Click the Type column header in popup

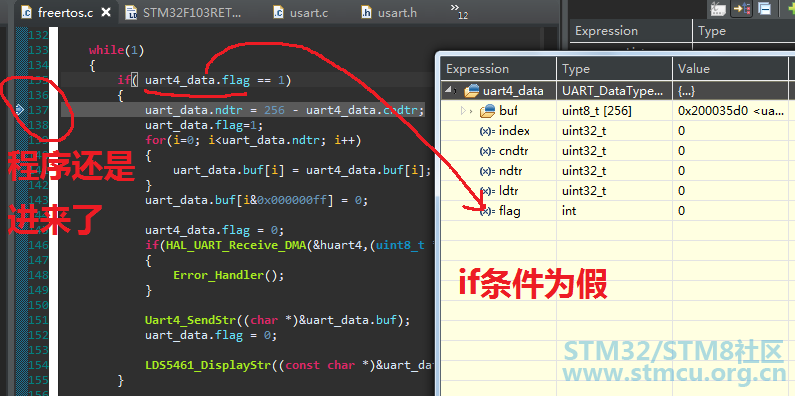click(615, 69)
